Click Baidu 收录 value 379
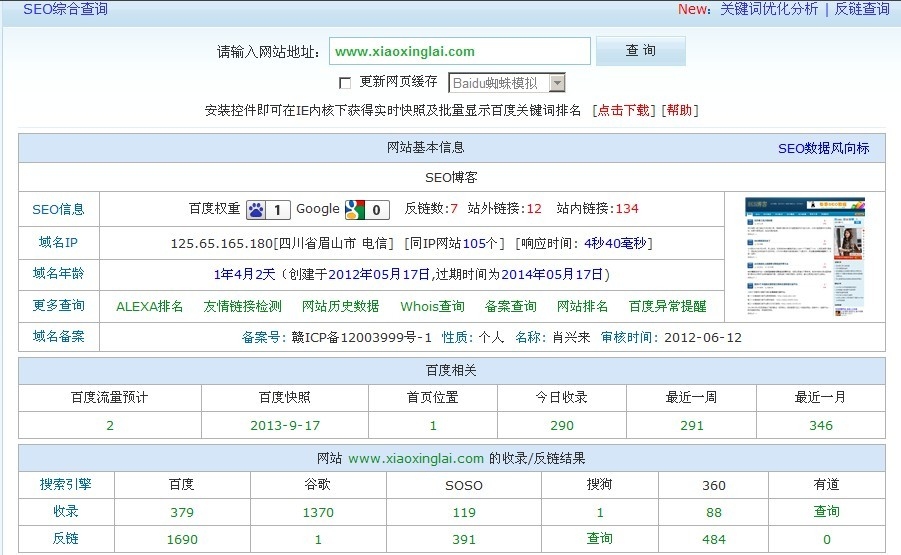The height and width of the screenshot is (555, 901). click(x=182, y=512)
